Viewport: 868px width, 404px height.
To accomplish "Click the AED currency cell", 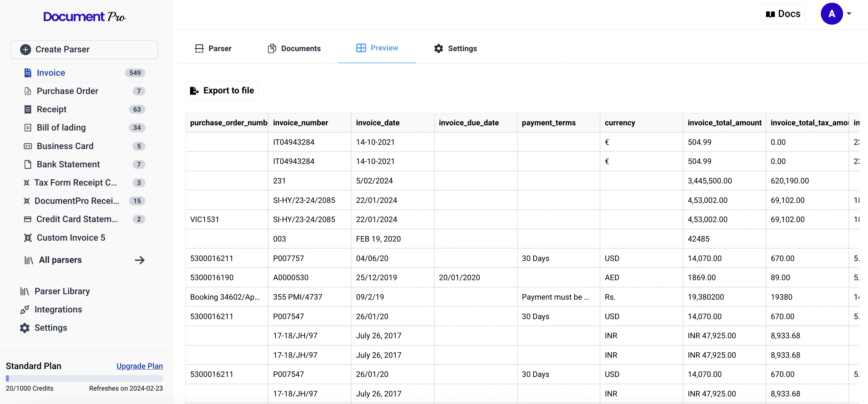I will tap(641, 278).
